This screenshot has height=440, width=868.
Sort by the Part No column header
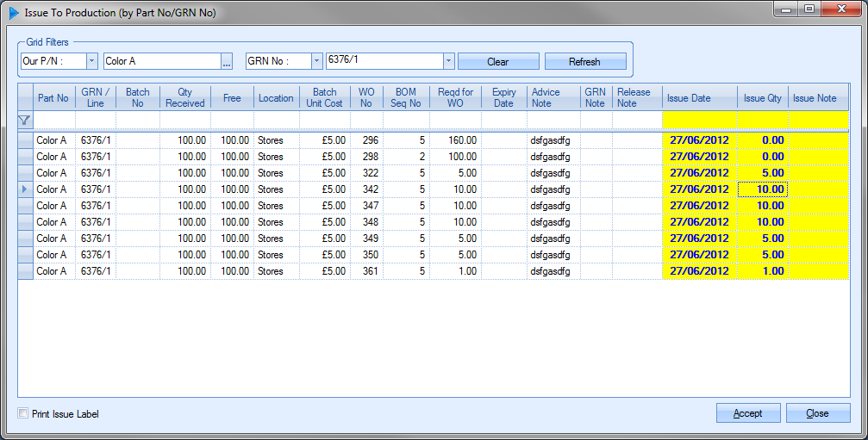tap(53, 98)
